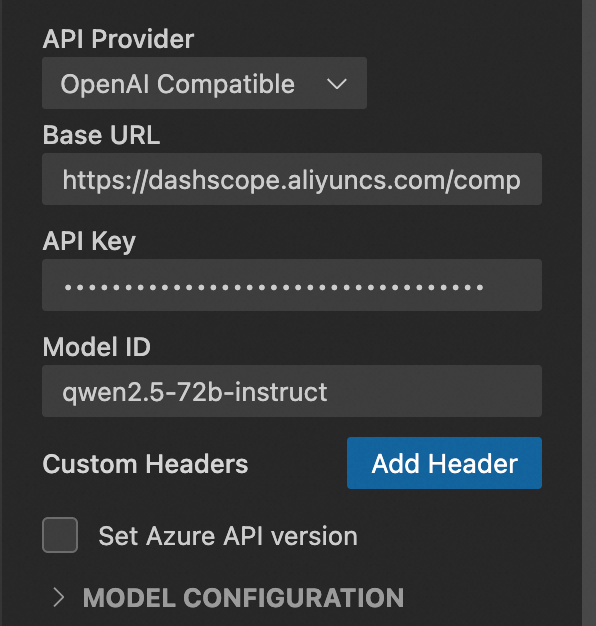Screen dimensions: 596x626
Task: Click the qwen2.5-72b-instruct text
Action: tap(195, 392)
